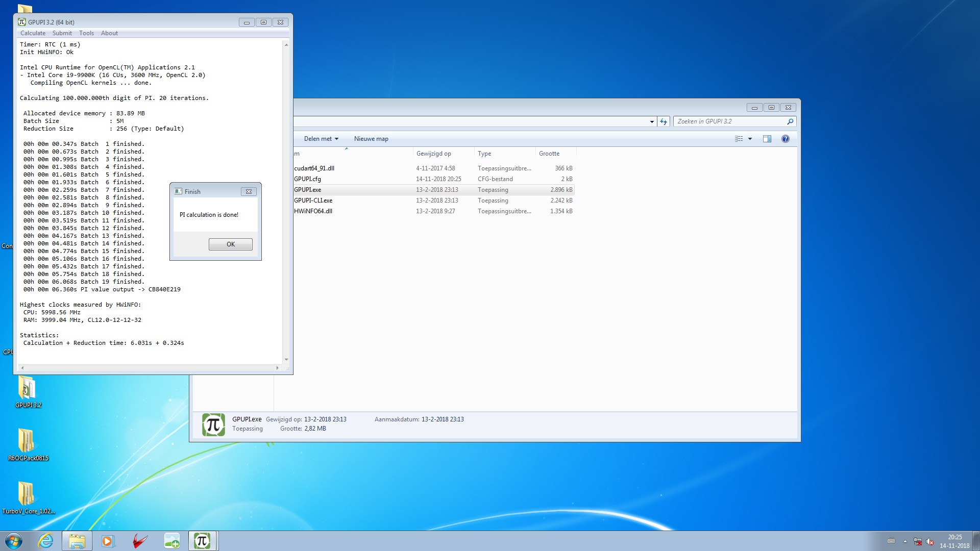The image size is (980, 551).
Task: Click scroll left arrow in GPUPI output
Action: pos(22,368)
